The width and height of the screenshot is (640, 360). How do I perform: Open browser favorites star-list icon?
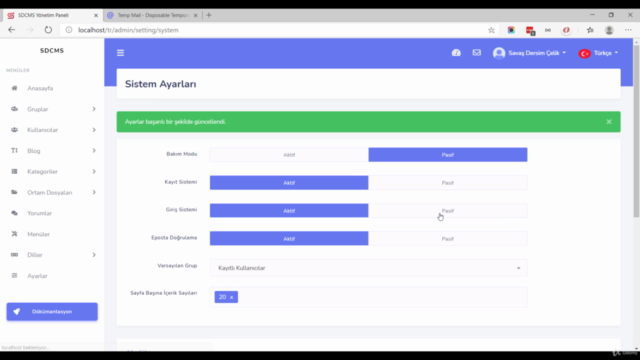pos(590,30)
